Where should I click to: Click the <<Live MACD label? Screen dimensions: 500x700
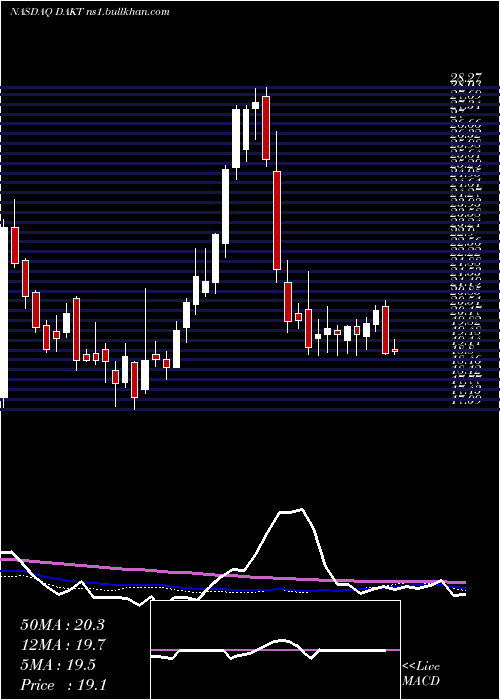421,674
